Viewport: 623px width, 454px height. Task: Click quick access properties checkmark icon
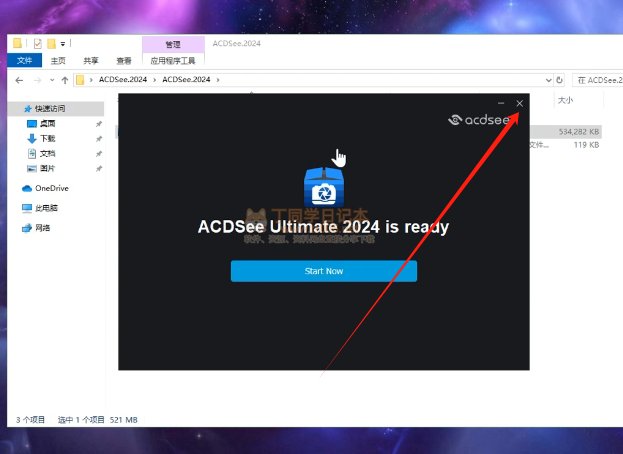tap(38, 43)
